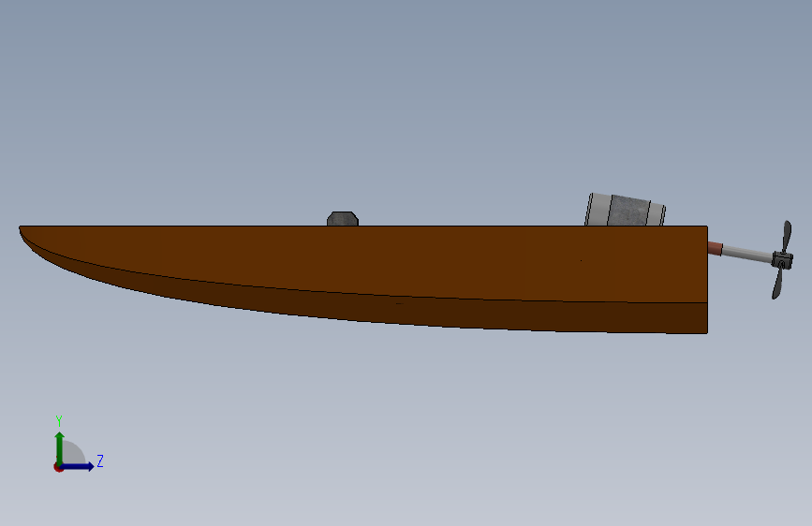Select the upper brown hull side surface
Image resolution: width=812 pixels, height=526 pixels.
click(393, 259)
